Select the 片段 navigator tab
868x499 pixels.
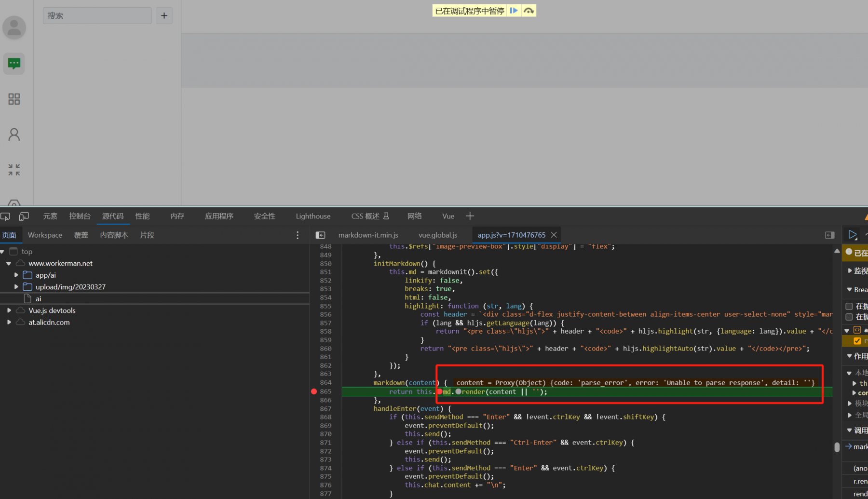pos(147,235)
